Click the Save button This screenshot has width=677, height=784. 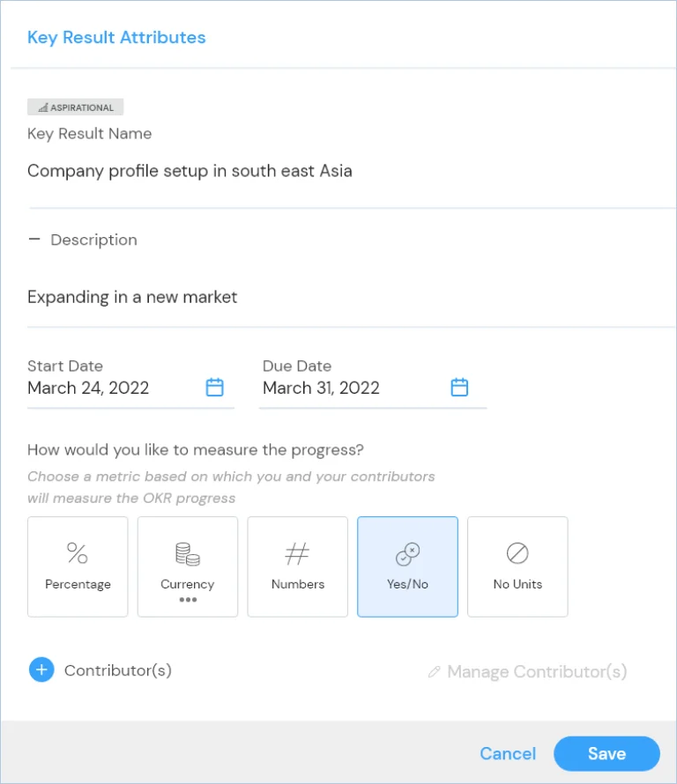606,753
